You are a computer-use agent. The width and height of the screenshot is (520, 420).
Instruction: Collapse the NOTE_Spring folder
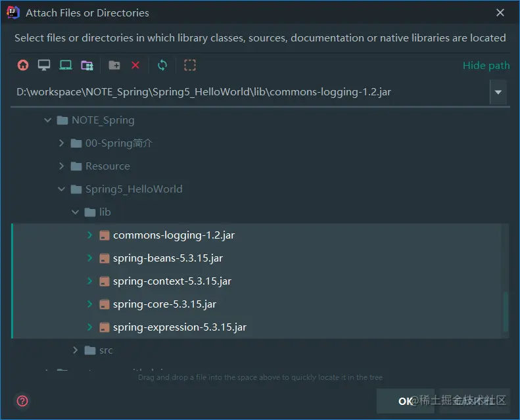(48, 120)
